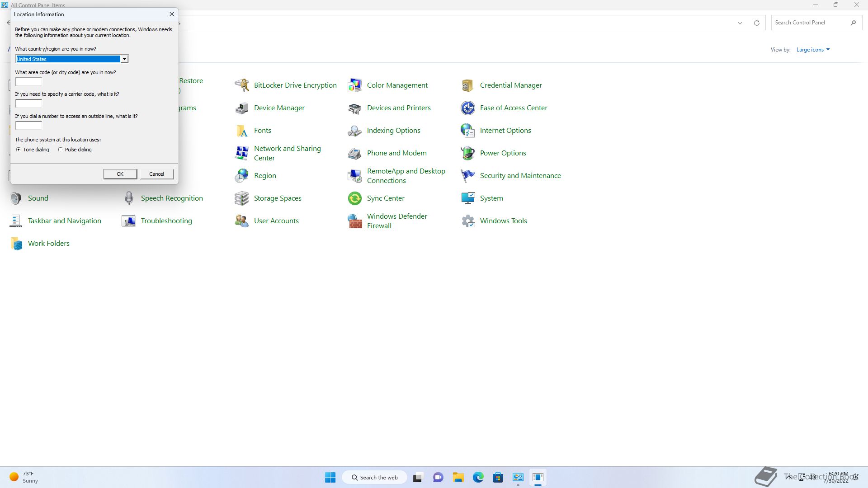Open BitLocker Drive Encryption icon

point(242,85)
